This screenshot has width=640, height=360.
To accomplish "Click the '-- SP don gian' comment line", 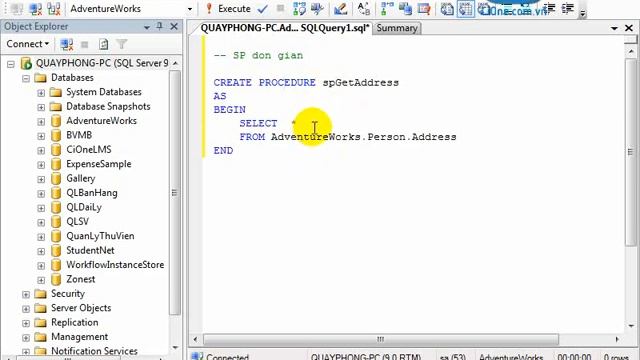I will coord(258,56).
